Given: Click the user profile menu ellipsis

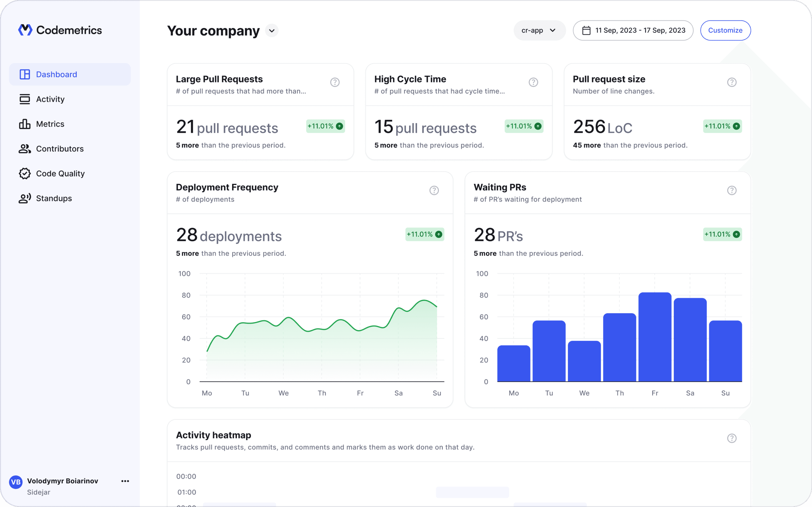Looking at the screenshot, I should pos(124,481).
